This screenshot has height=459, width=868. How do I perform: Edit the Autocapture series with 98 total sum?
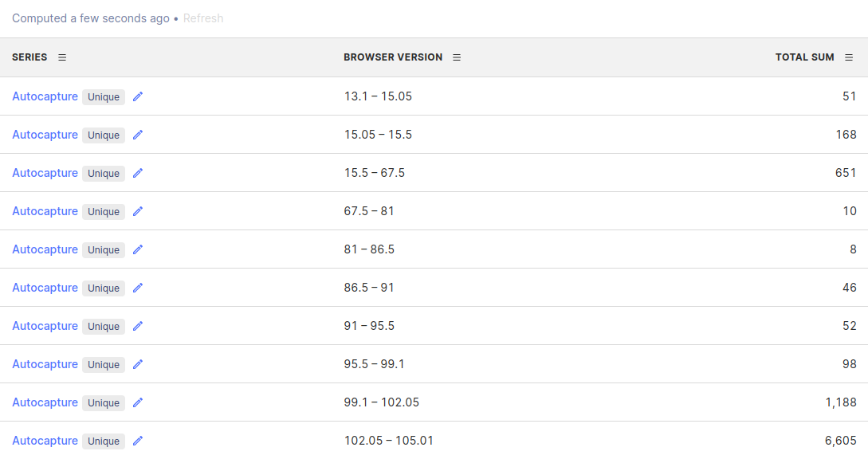[137, 364]
